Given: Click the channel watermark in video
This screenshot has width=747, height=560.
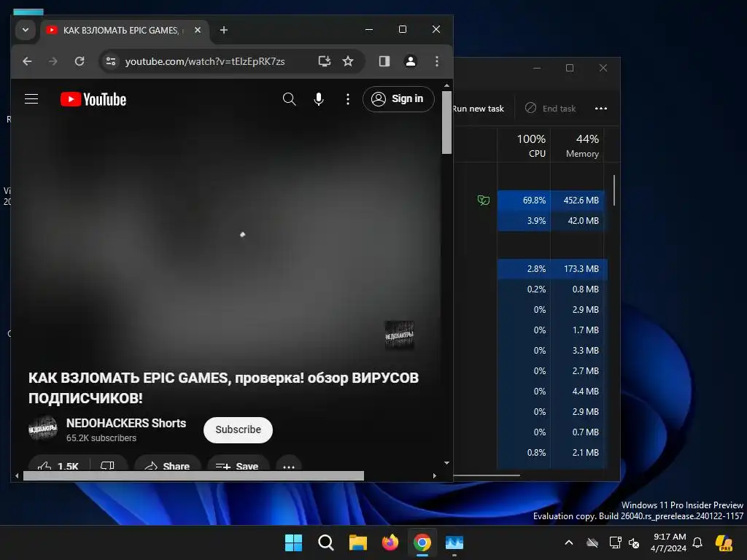Looking at the screenshot, I should click(x=399, y=335).
